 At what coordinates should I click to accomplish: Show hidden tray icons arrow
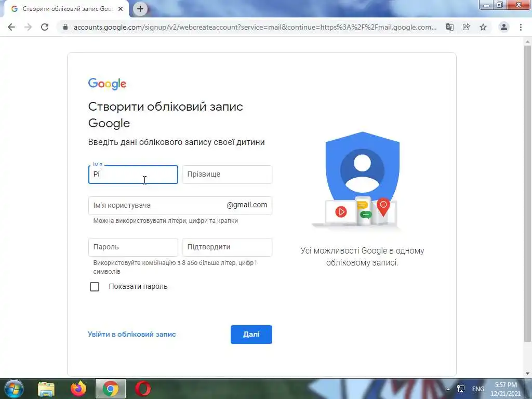click(448, 389)
